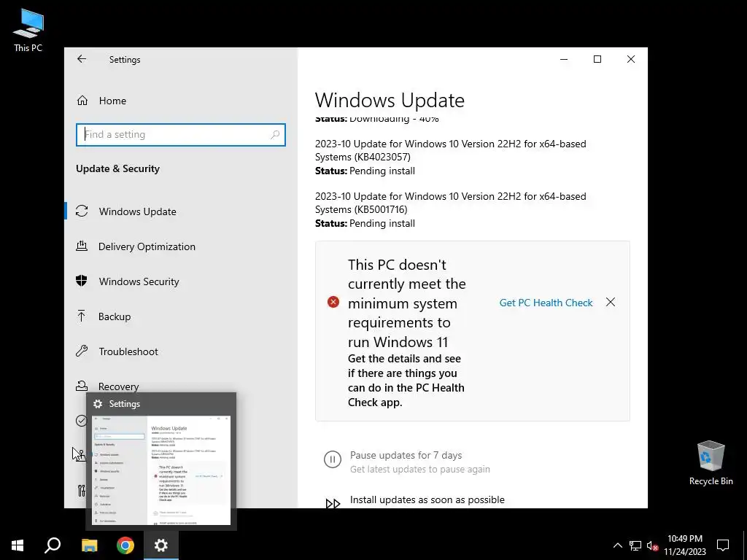Screen dimensions: 747x560
Task: Click the muted volume tray icon
Action: (x=652, y=545)
